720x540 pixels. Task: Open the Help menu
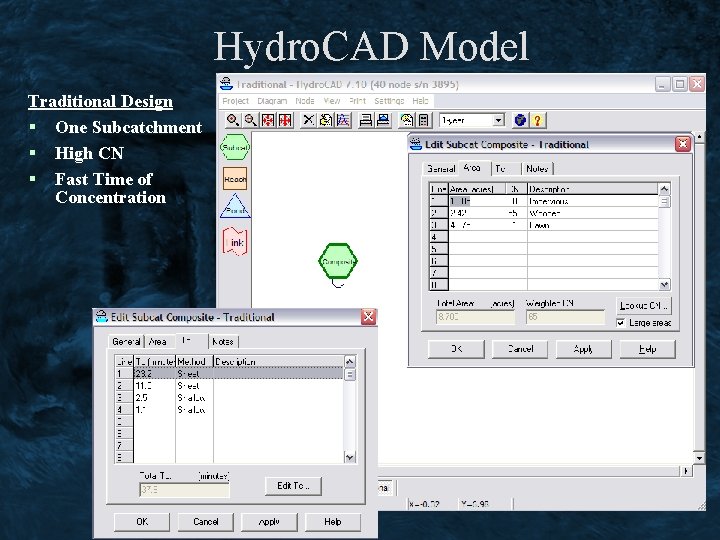click(x=420, y=101)
